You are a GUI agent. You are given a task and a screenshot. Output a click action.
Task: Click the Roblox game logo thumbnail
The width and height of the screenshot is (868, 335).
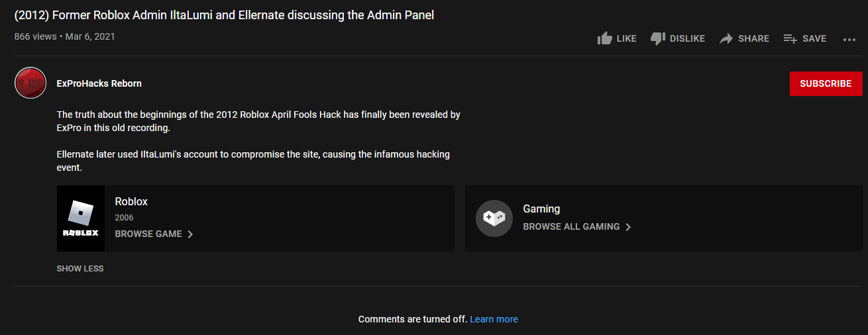[x=81, y=218]
